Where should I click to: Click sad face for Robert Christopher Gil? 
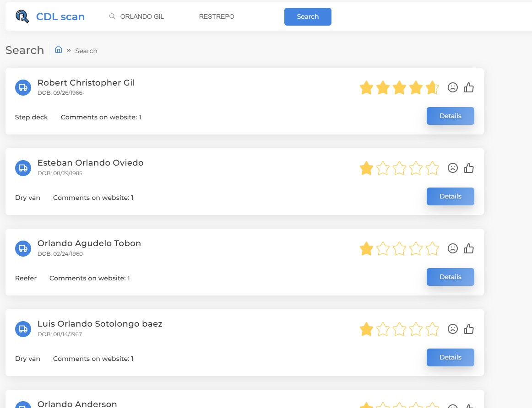[453, 87]
